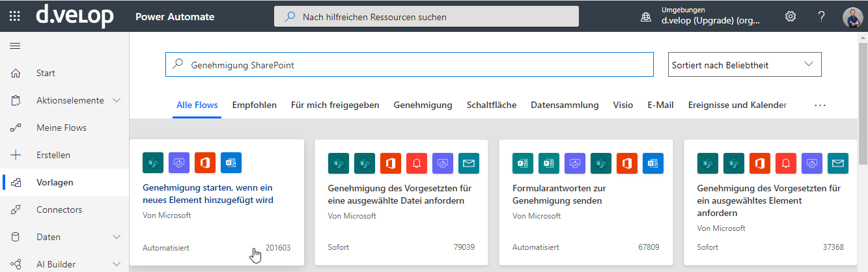Open the user profile avatar
The image size is (868, 272).
coord(852,16)
